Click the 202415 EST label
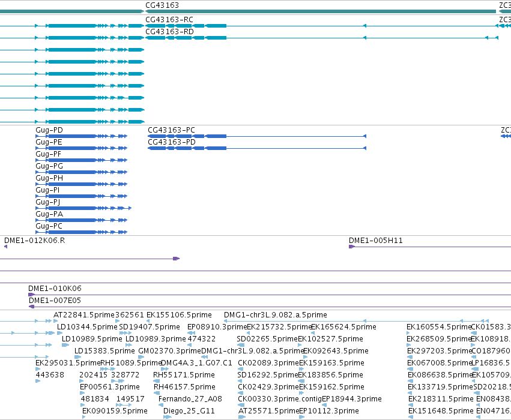Image resolution: width=511 pixels, height=420 pixels. (x=94, y=375)
